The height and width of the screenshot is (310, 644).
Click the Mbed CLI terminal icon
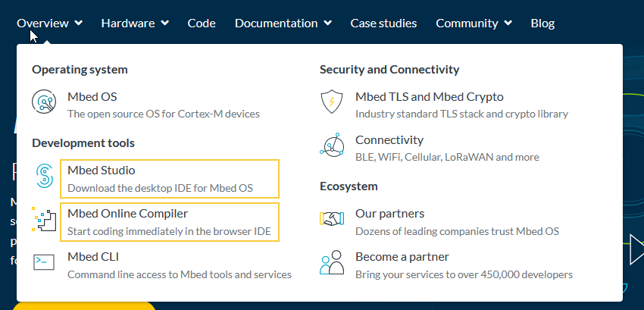coord(45,262)
